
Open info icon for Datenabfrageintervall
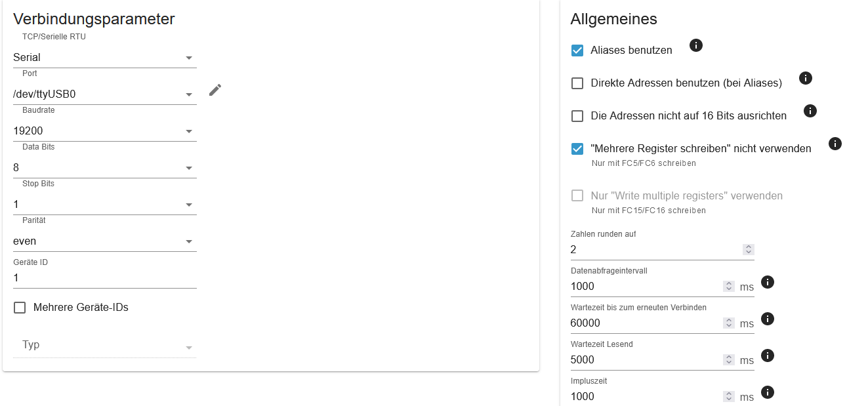(x=767, y=282)
